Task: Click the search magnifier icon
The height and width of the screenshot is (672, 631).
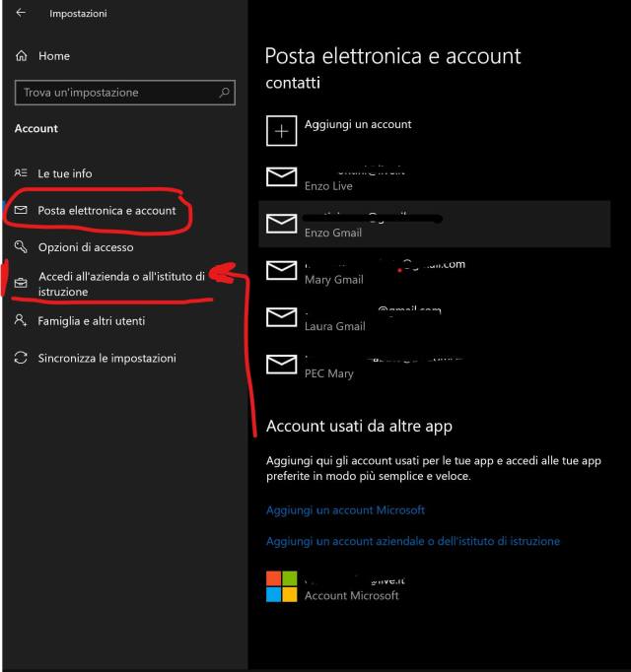Action: (x=226, y=93)
